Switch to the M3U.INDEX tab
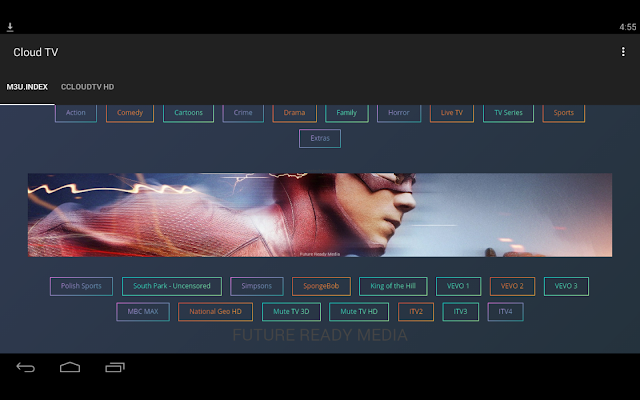Viewport: 640px width, 400px height. [x=27, y=87]
